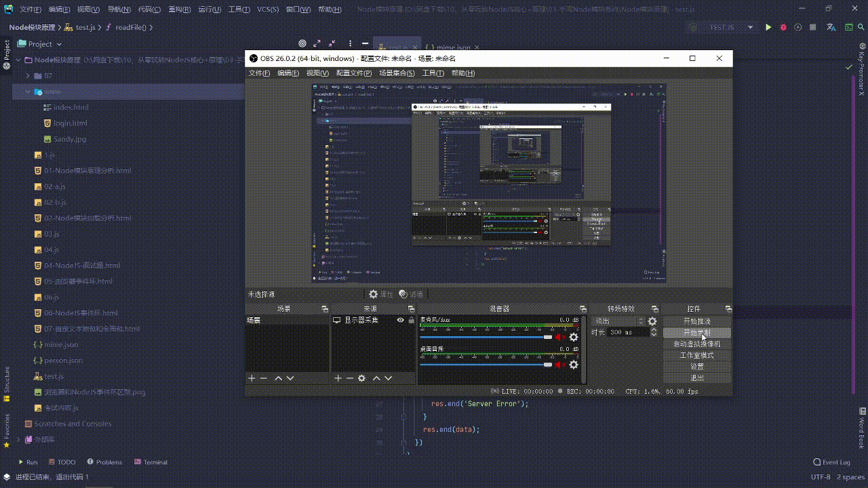Click 开始录制 to start recording

click(697, 333)
